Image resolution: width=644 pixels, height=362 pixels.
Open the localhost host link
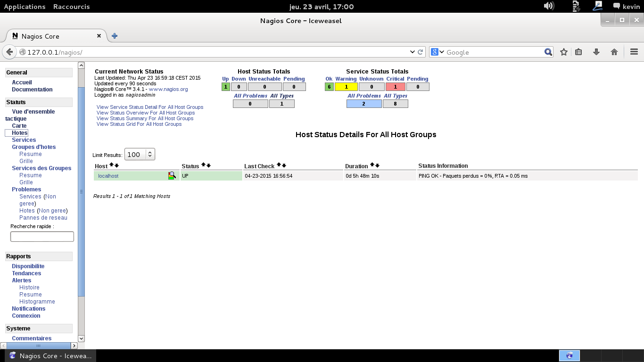click(x=108, y=176)
